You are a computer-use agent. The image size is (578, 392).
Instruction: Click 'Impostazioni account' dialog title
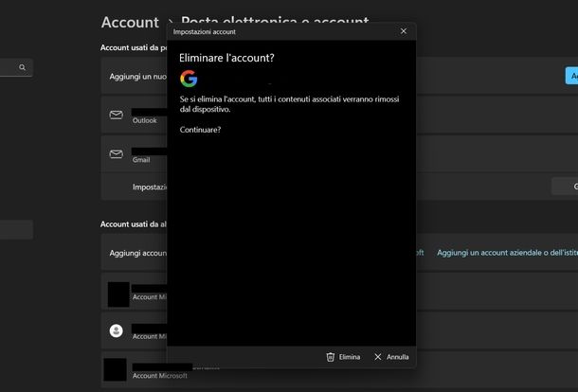205,31
